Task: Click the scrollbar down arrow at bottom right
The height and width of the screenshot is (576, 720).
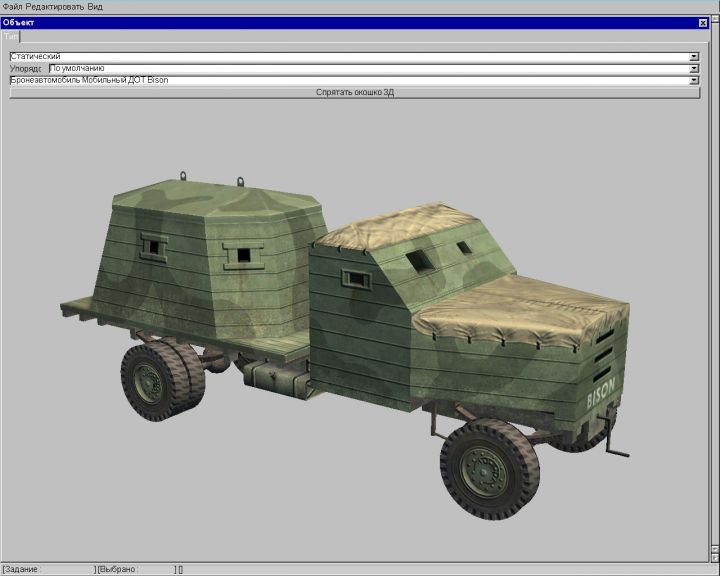Action: [x=714, y=558]
